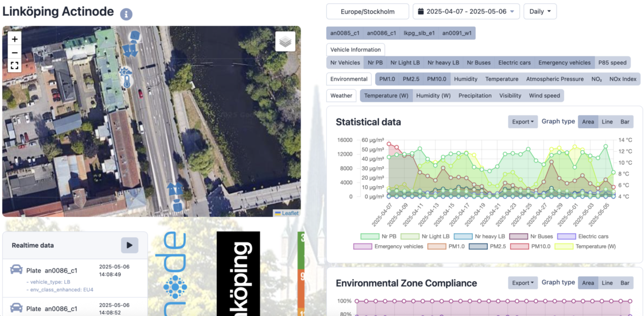Enable the Wind speed weather metric
Screen dimensions: 644x316
pyautogui.click(x=545, y=95)
